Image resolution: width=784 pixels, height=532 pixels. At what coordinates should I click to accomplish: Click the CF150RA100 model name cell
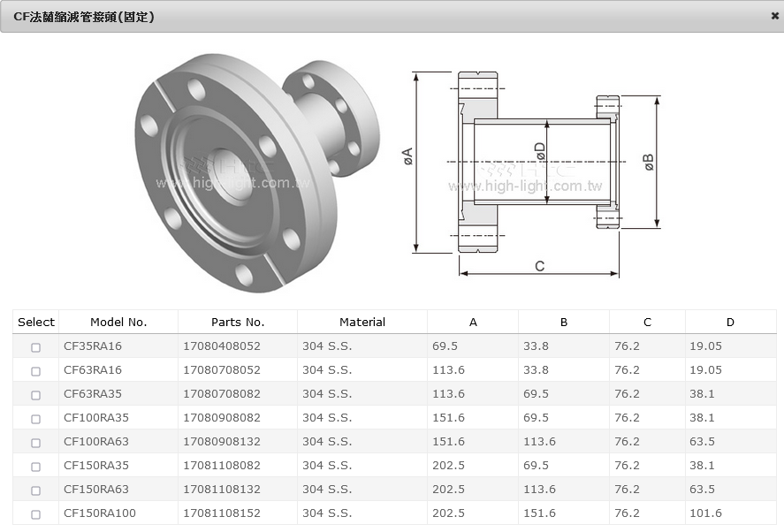pos(100,513)
